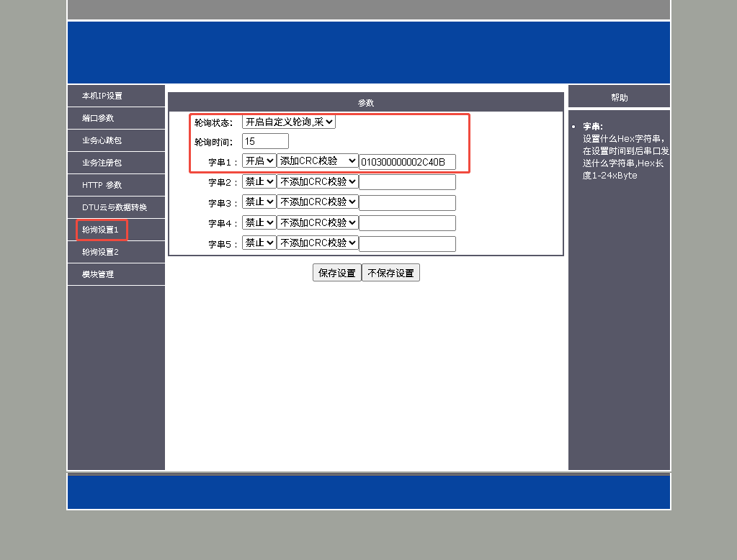Click the 不保存设置 button

[x=390, y=273]
